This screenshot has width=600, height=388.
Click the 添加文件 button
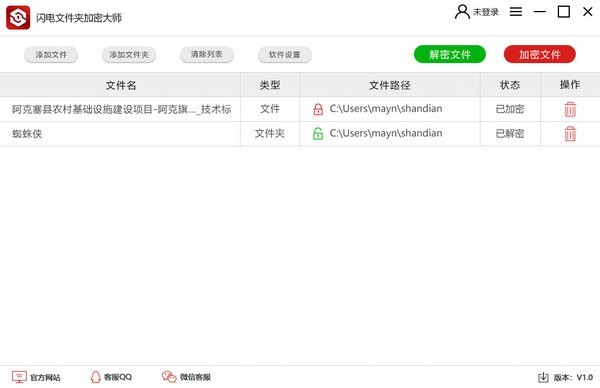coord(51,55)
